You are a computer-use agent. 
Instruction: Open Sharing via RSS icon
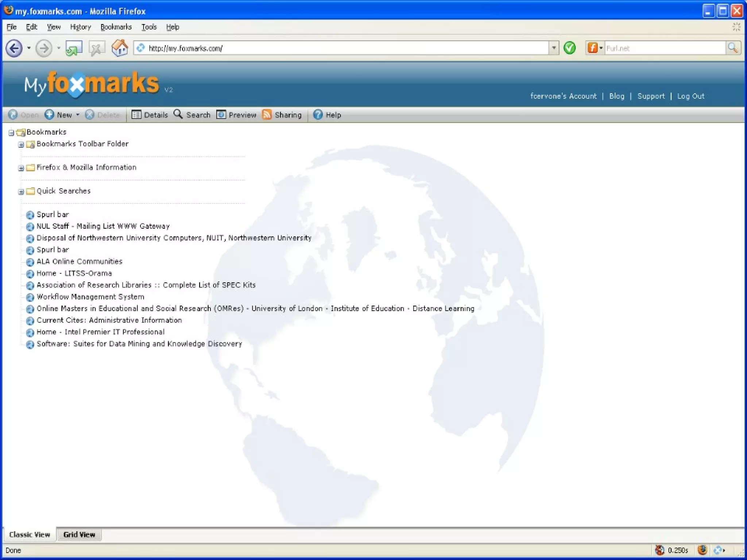tap(267, 115)
